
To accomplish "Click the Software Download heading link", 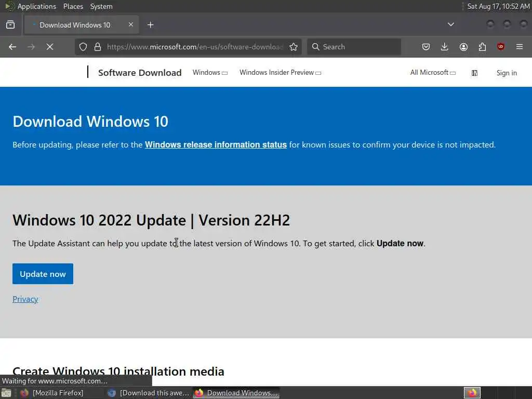I will pos(140,73).
